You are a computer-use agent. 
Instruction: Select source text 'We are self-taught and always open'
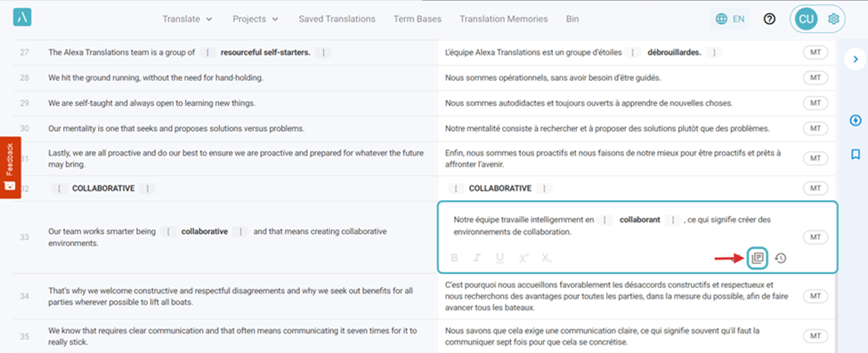pyautogui.click(x=151, y=103)
